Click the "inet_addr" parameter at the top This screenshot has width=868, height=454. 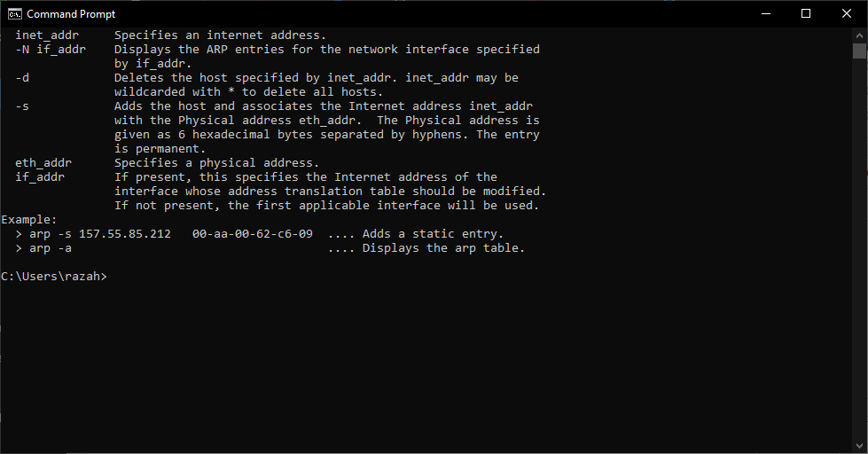click(47, 35)
